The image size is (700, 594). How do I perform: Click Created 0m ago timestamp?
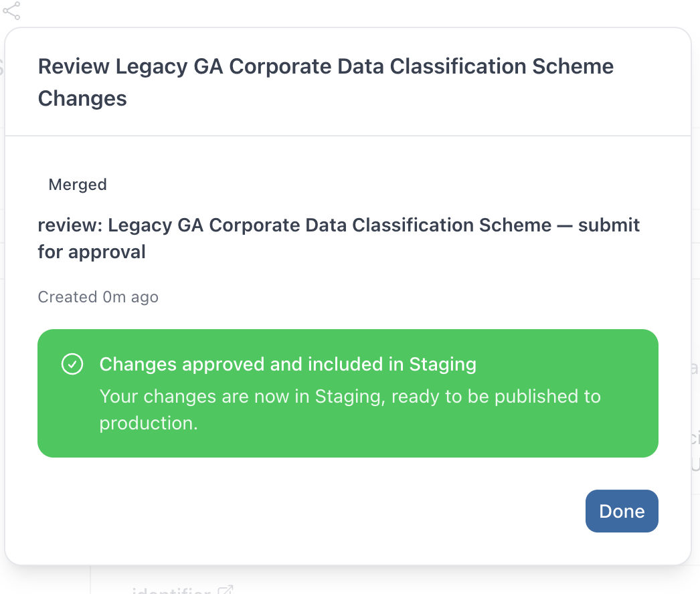[98, 297]
